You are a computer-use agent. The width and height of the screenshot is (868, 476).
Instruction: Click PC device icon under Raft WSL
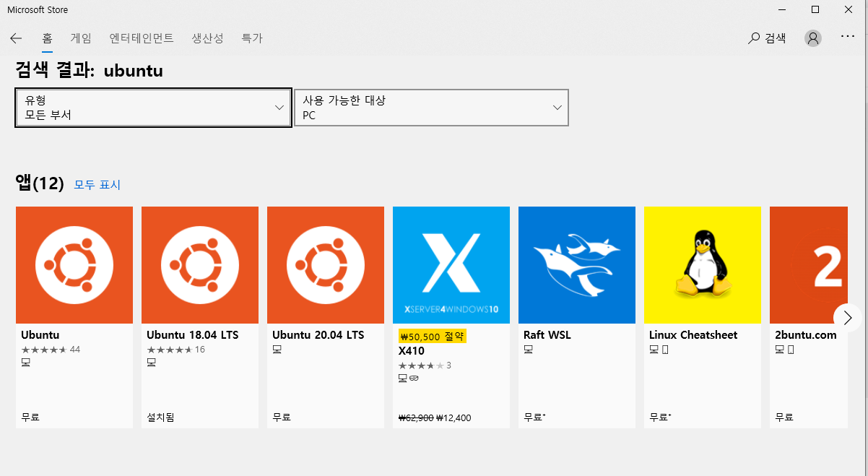pos(528,350)
